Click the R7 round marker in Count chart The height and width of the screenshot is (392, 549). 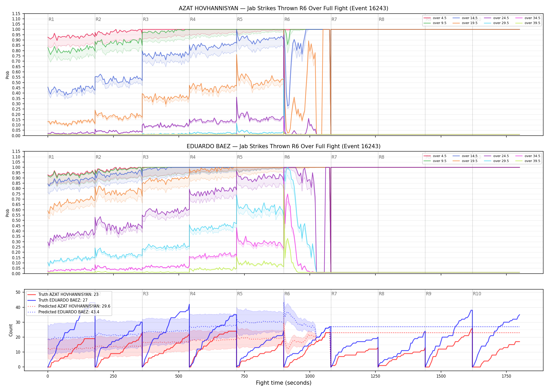[334, 294]
